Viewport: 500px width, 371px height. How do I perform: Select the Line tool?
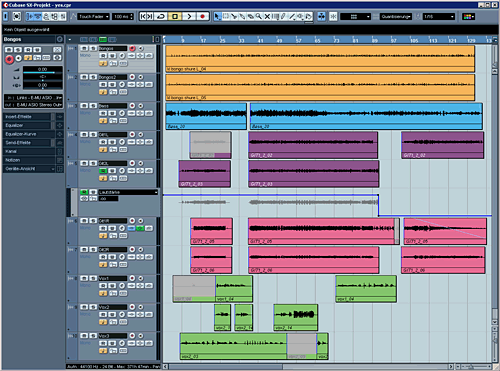pyautogui.click(x=292, y=16)
